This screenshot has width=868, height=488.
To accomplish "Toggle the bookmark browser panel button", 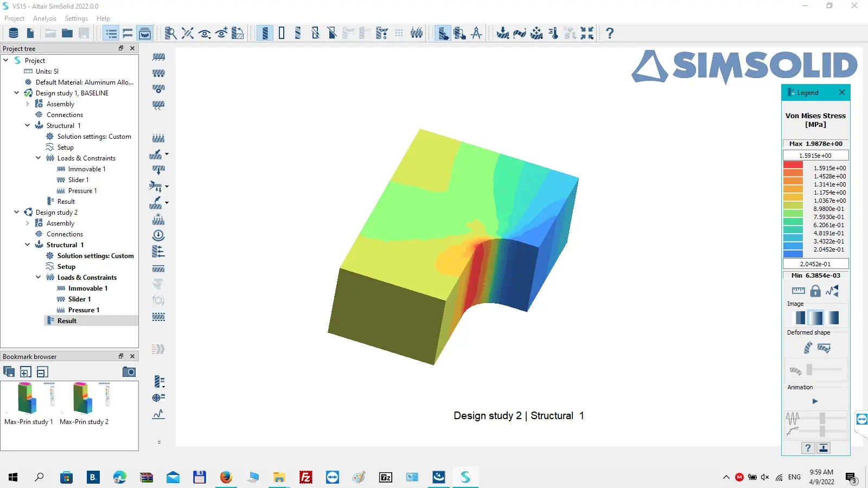I will click(x=145, y=34).
